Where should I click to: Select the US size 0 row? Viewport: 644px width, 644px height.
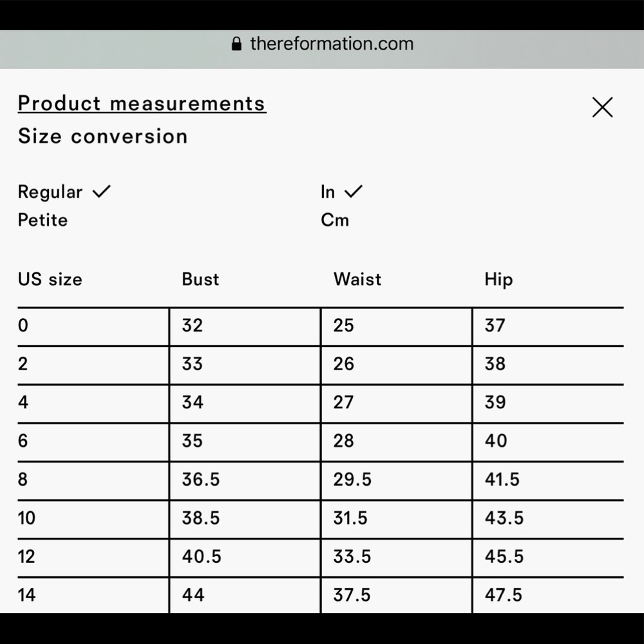[320, 327]
